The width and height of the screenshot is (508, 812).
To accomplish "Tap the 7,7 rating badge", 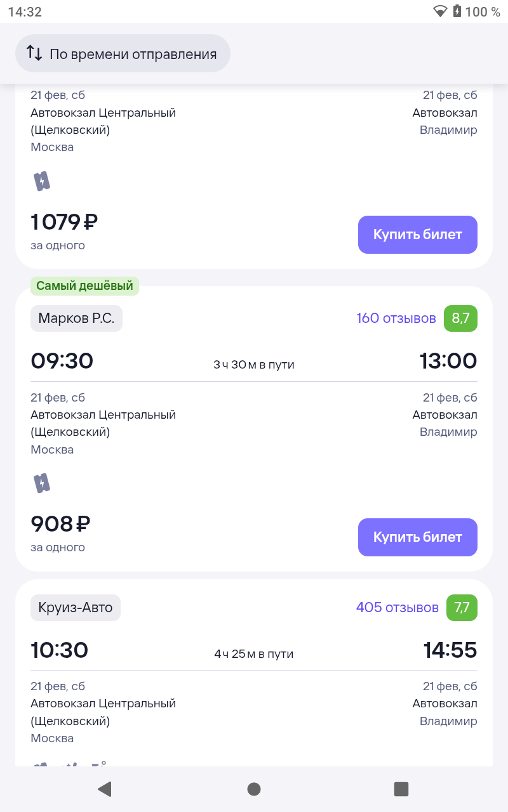I will pyautogui.click(x=462, y=608).
